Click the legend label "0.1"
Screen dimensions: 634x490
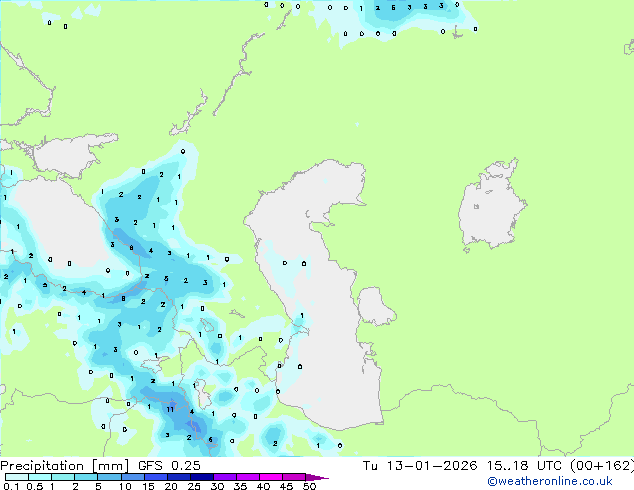(11, 486)
